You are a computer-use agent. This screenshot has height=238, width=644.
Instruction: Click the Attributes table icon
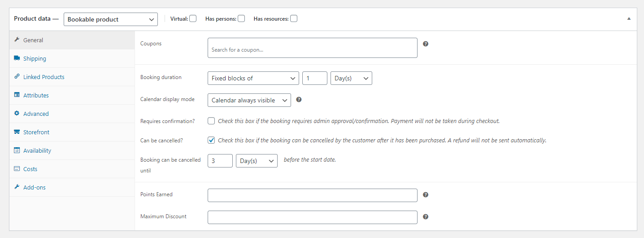[x=17, y=95]
